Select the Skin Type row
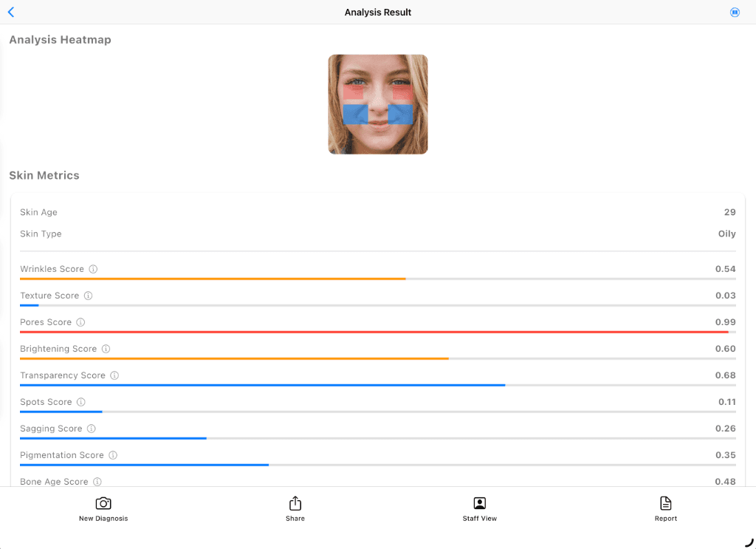Image resolution: width=756 pixels, height=549 pixels. click(x=378, y=233)
